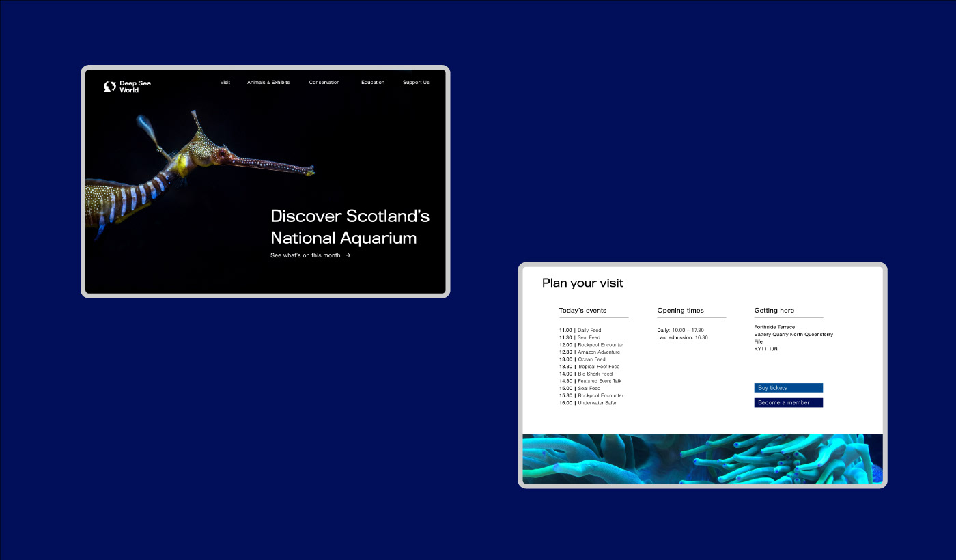Click the Forthside Terrace address line

click(774, 327)
